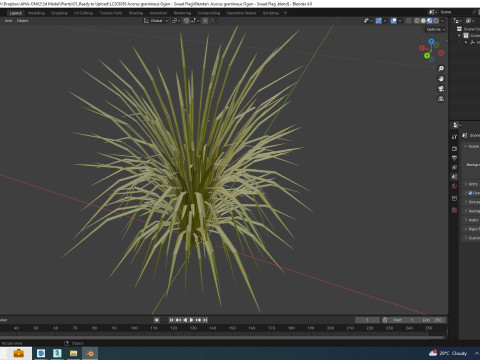Image resolution: width=480 pixels, height=360 pixels.
Task: Open the Object properties tab icon
Action: click(x=454, y=198)
